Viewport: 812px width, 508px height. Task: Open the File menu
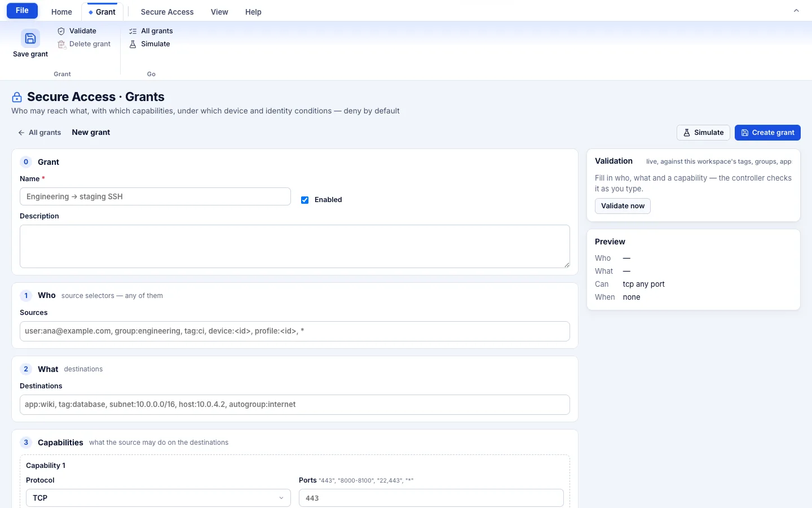pyautogui.click(x=22, y=11)
